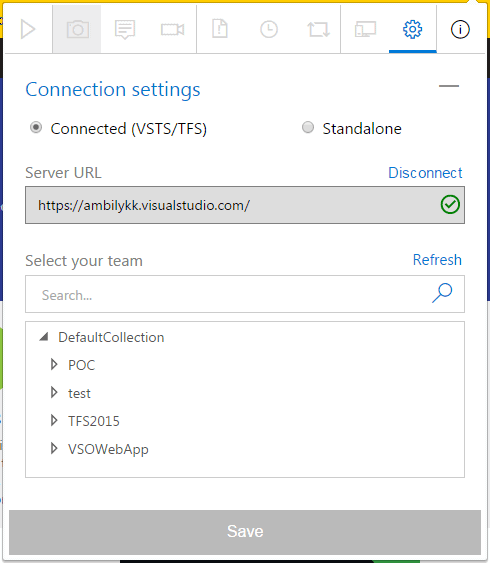490x563 pixels.
Task: Open the trace requirement arrows icon
Action: (x=318, y=29)
